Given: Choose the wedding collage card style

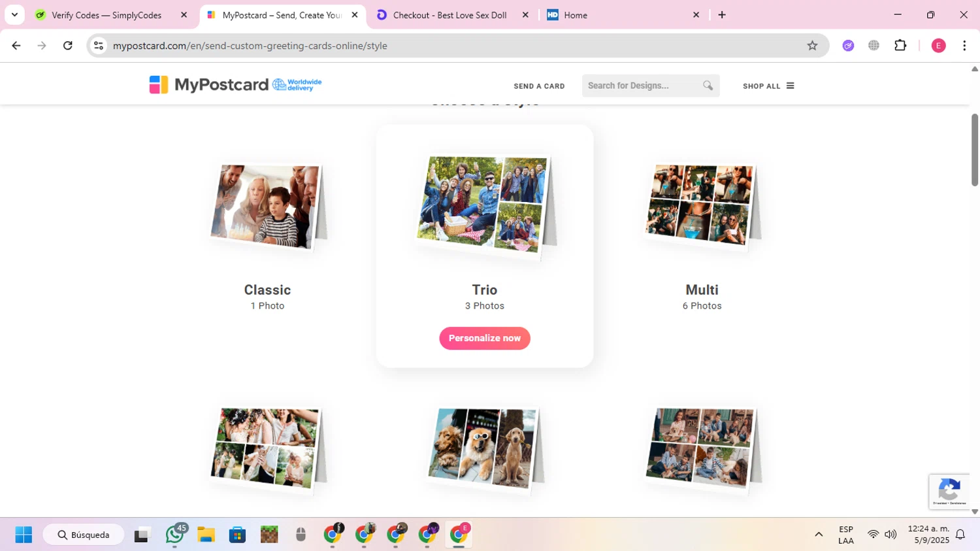Looking at the screenshot, I should (x=268, y=450).
